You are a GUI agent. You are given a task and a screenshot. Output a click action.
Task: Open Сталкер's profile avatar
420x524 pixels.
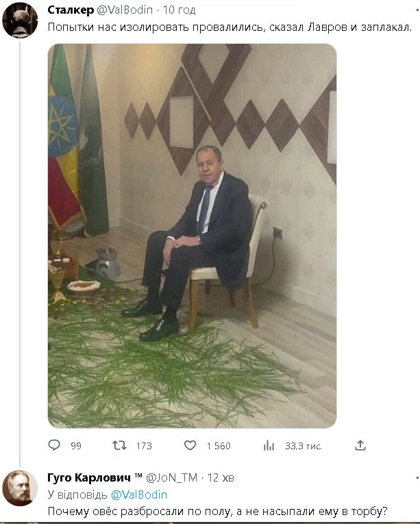[20, 21]
